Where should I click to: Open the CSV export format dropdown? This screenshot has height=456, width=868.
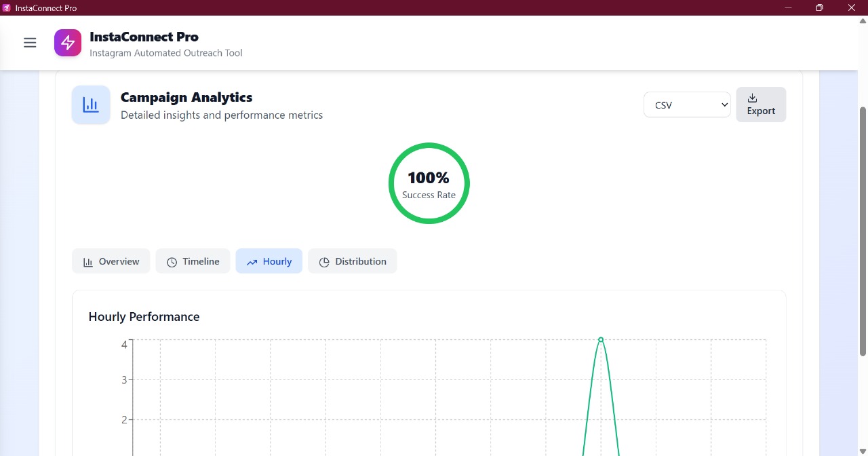pos(687,104)
